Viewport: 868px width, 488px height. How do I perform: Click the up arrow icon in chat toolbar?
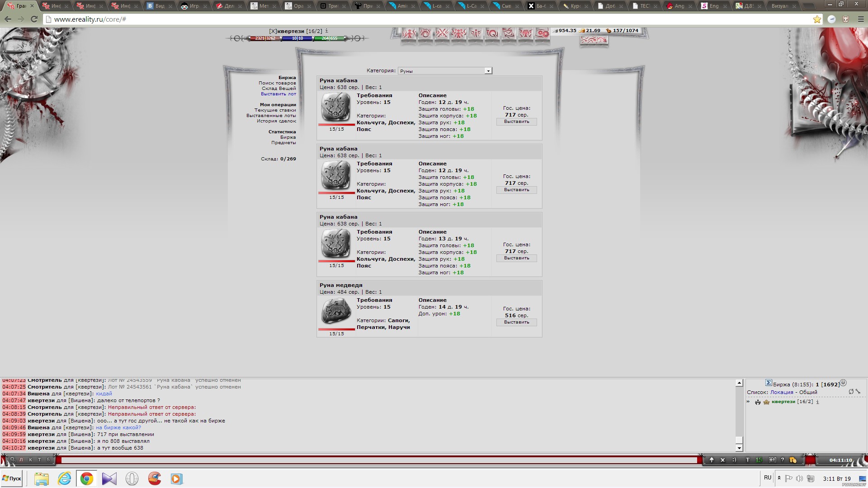pos(712,460)
